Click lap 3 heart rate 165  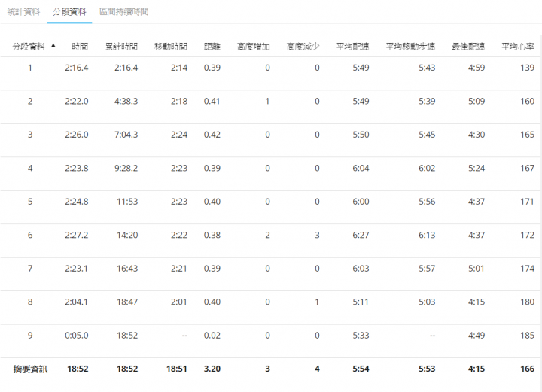528,135
